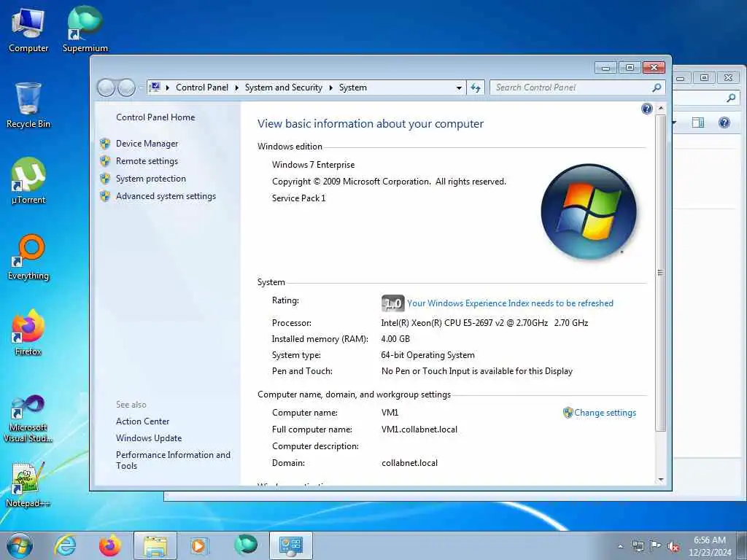Select the Everything search shortcut
The width and height of the screenshot is (747, 560).
coord(28,257)
